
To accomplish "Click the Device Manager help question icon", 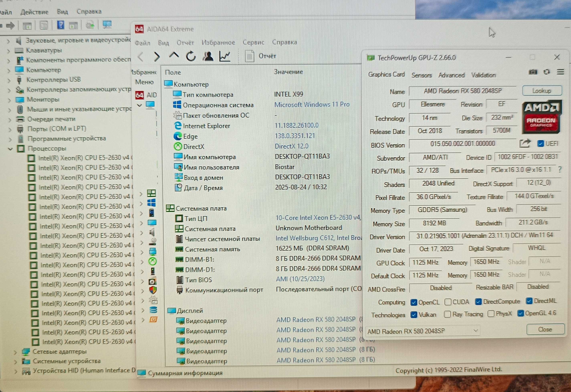I will 61,25.
